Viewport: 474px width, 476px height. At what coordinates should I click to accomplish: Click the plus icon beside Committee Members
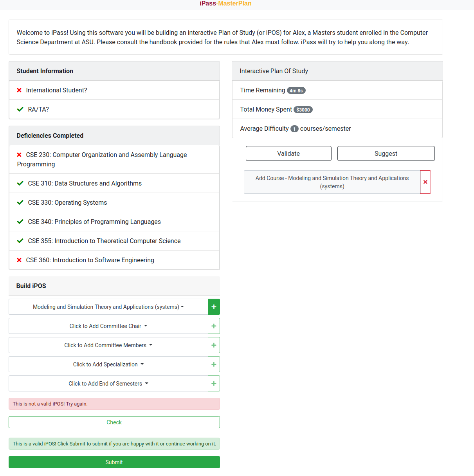[x=214, y=345]
